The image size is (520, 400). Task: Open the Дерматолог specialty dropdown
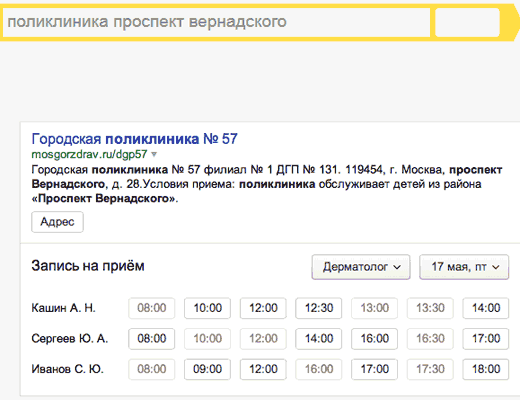click(x=361, y=267)
